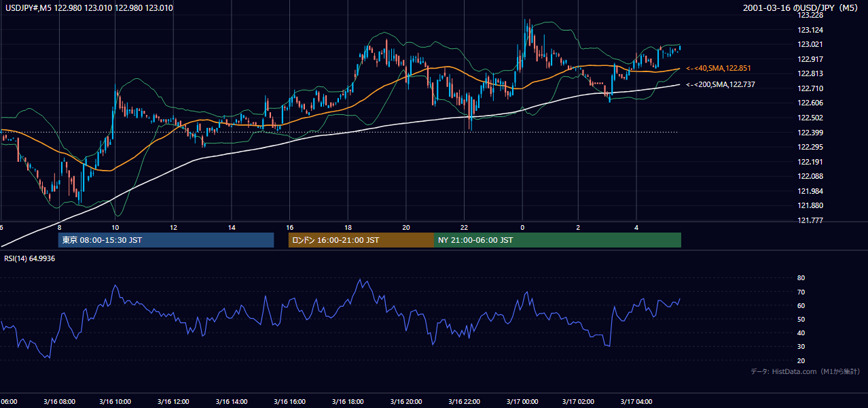This screenshot has width=868, height=408.
Task: Click price axis label 122.399
Action: coord(810,133)
